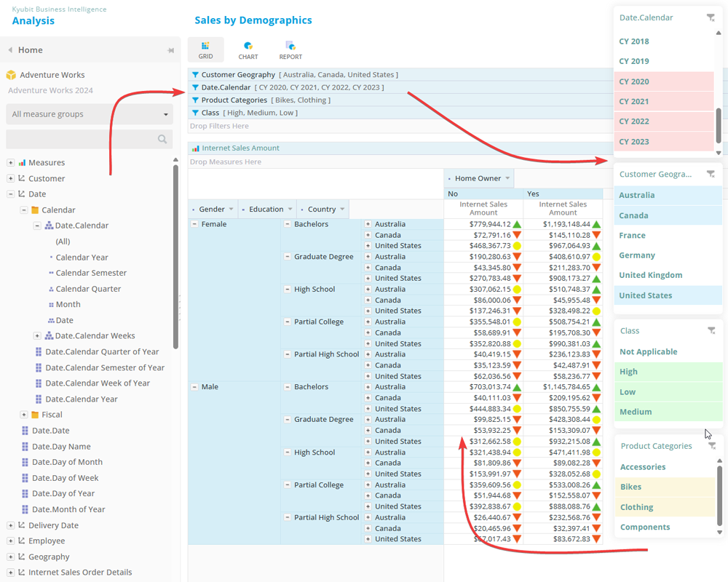
Task: Click the pin icon beside Home
Action: (x=170, y=50)
